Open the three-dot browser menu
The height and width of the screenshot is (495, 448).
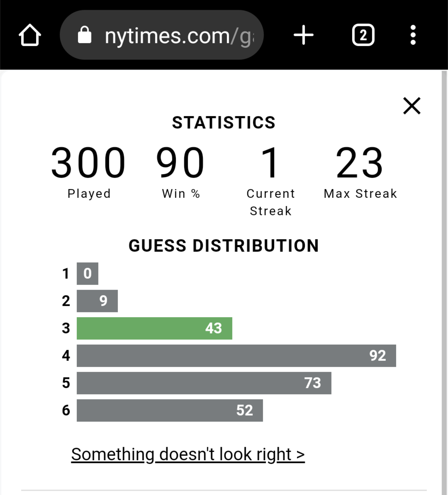tap(413, 35)
